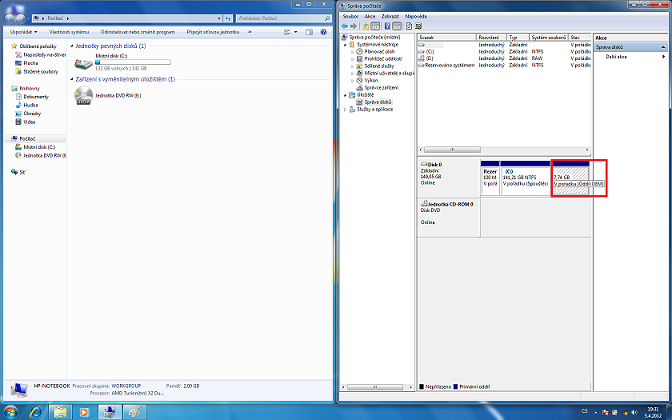Expand Služby a aplikace node

[345, 109]
